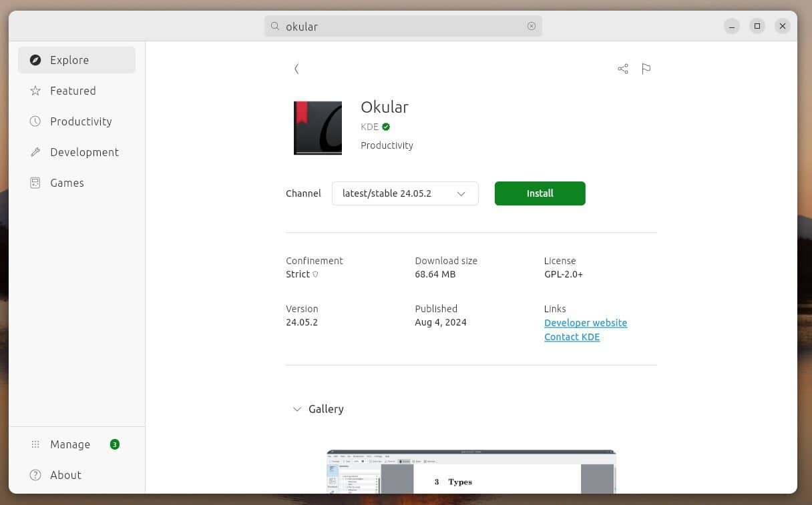
Task: Click the Contact KDE link
Action: pos(572,337)
